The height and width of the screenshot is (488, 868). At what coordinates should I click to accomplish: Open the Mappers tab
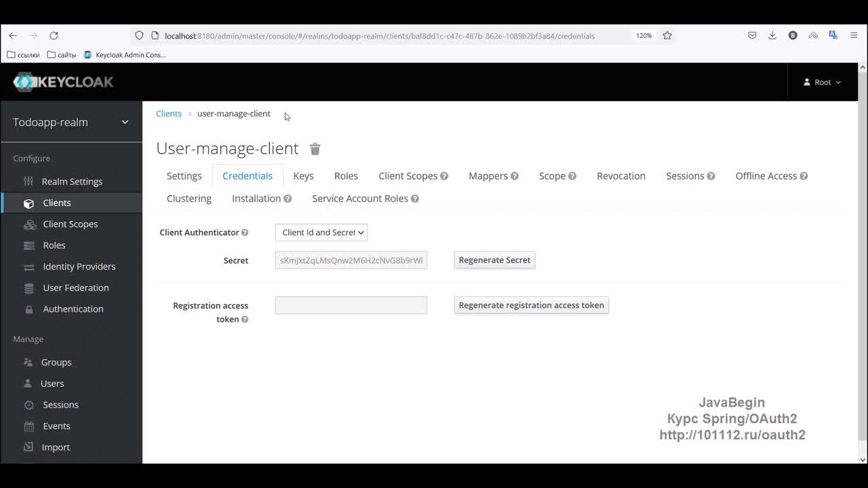click(488, 176)
